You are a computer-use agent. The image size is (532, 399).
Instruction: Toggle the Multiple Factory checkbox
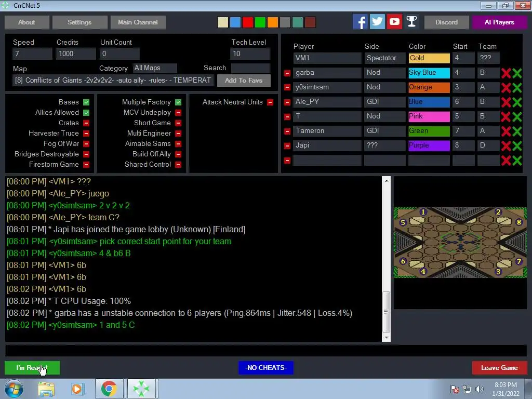pos(178,102)
